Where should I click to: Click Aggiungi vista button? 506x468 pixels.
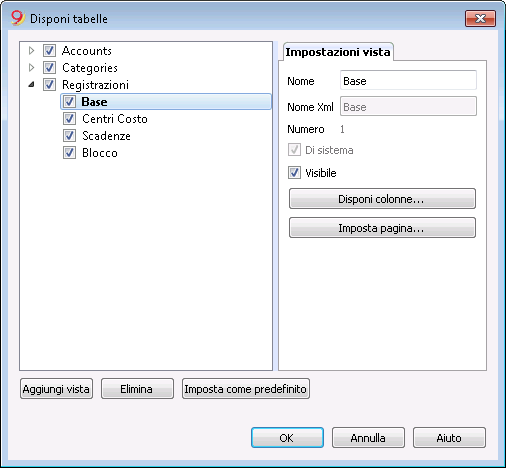[x=56, y=388]
